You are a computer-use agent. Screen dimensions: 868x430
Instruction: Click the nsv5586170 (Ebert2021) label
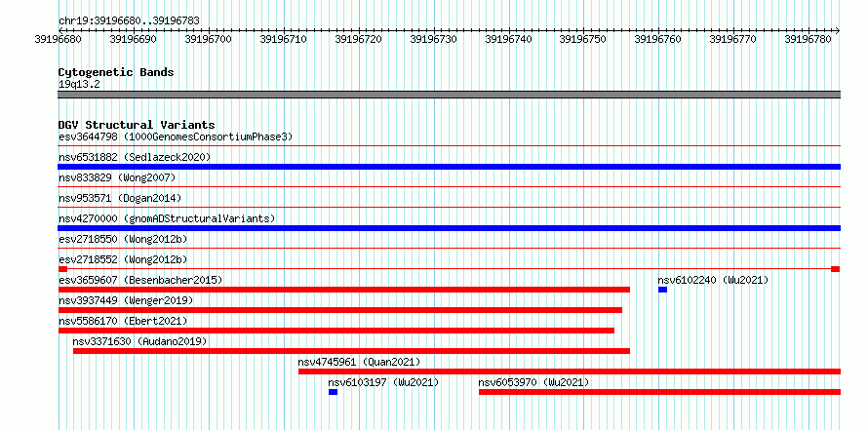123,321
